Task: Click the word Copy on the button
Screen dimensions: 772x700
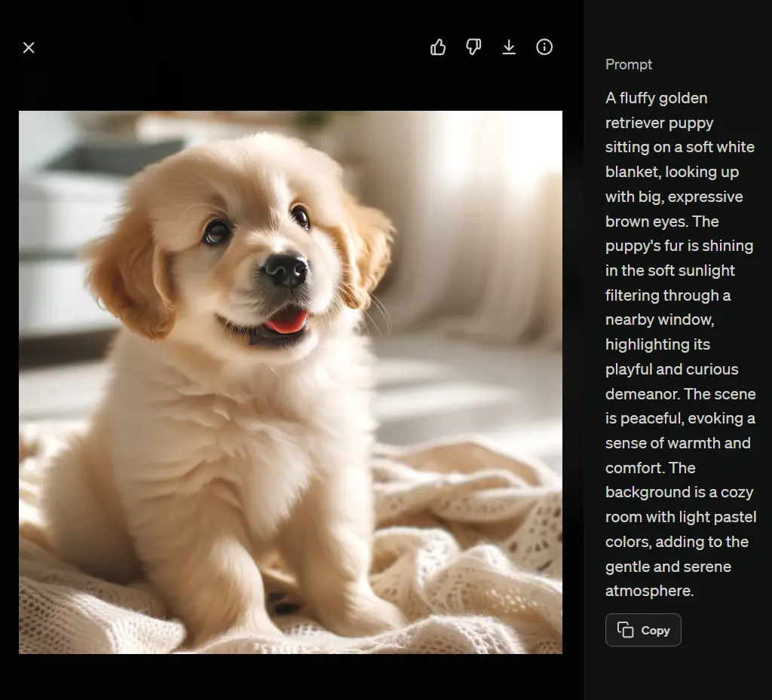Action: click(x=655, y=631)
